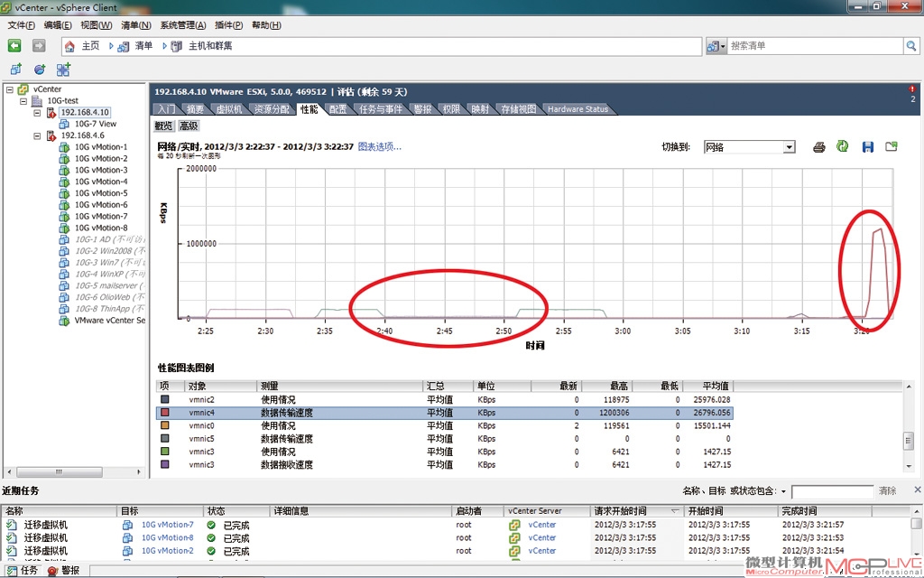Switch to the 虚拟机 tab
924x578 pixels.
coord(228,109)
